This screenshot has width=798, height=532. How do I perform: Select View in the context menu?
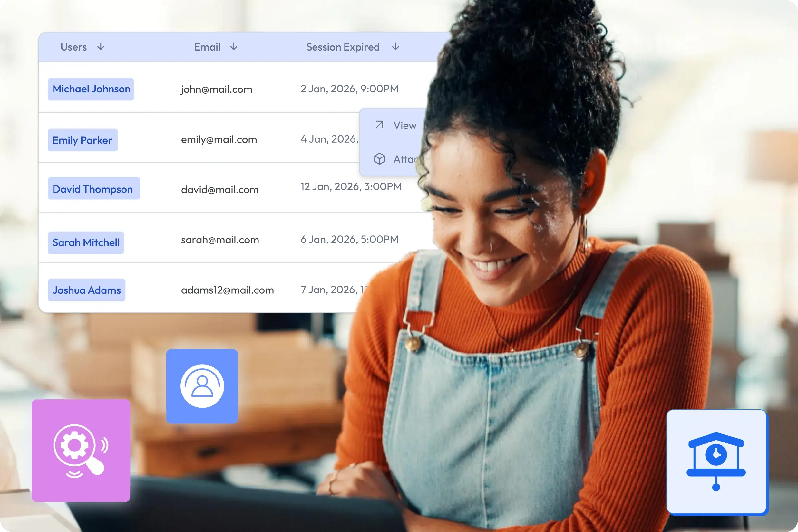tap(404, 126)
